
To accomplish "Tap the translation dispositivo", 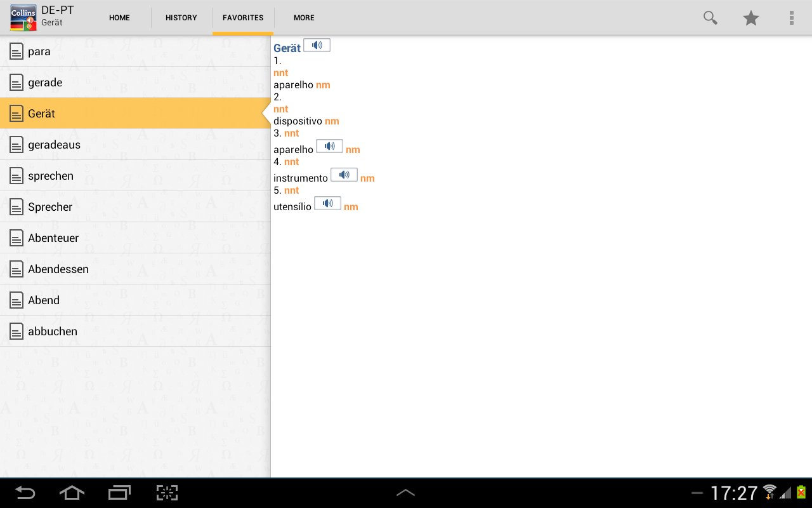I will tap(298, 121).
